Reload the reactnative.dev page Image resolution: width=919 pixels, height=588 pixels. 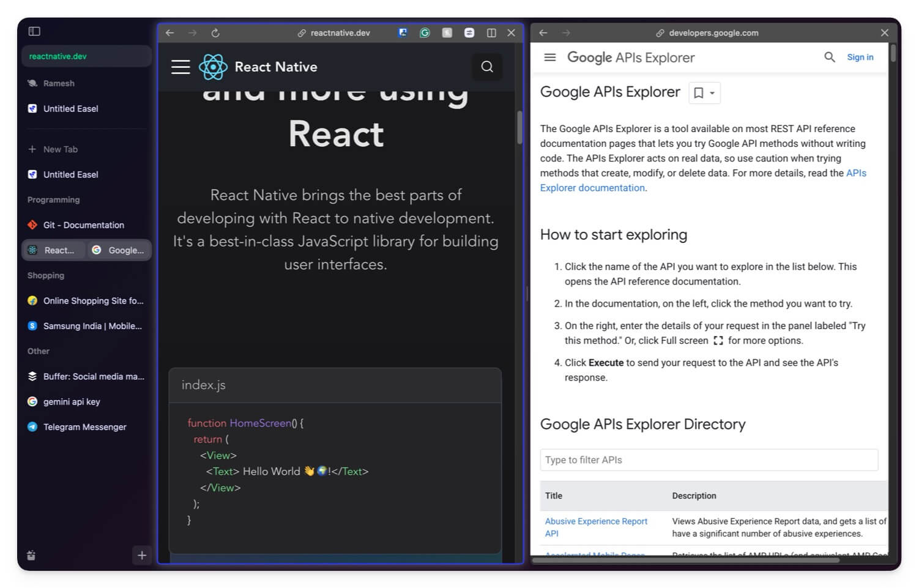click(x=215, y=33)
